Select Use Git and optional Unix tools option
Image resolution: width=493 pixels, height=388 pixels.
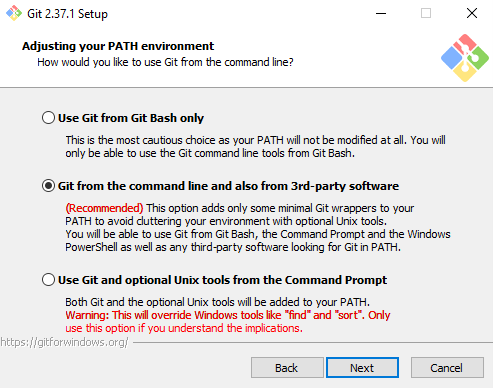coord(48,280)
